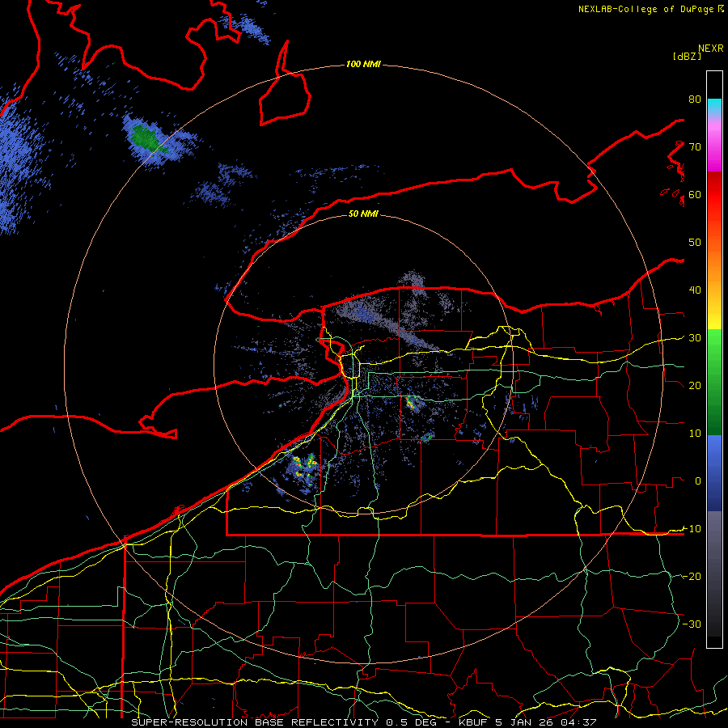Click the green segment of the color bar
The width and height of the screenshot is (728, 728).
714,382
